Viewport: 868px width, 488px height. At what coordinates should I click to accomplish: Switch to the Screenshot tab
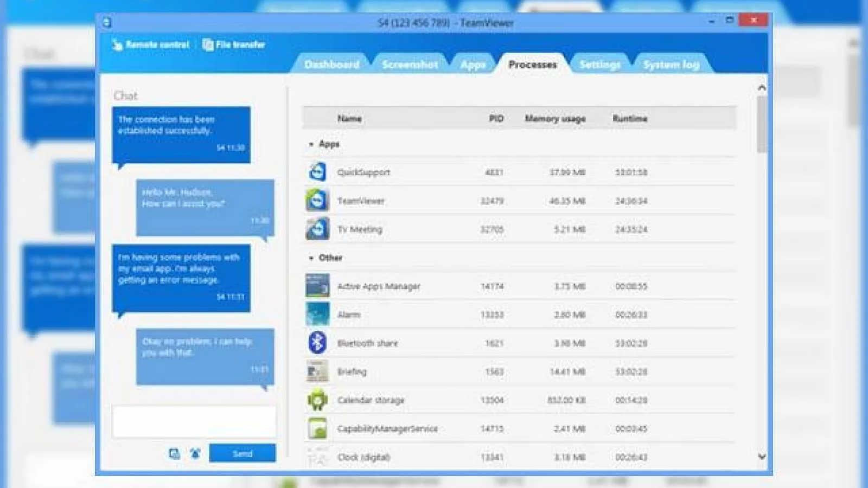coord(410,65)
